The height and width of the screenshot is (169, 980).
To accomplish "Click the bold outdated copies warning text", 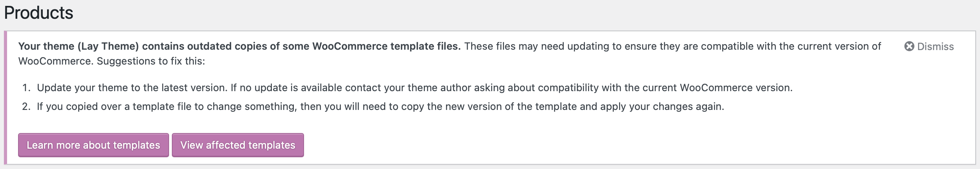I will click(x=239, y=46).
